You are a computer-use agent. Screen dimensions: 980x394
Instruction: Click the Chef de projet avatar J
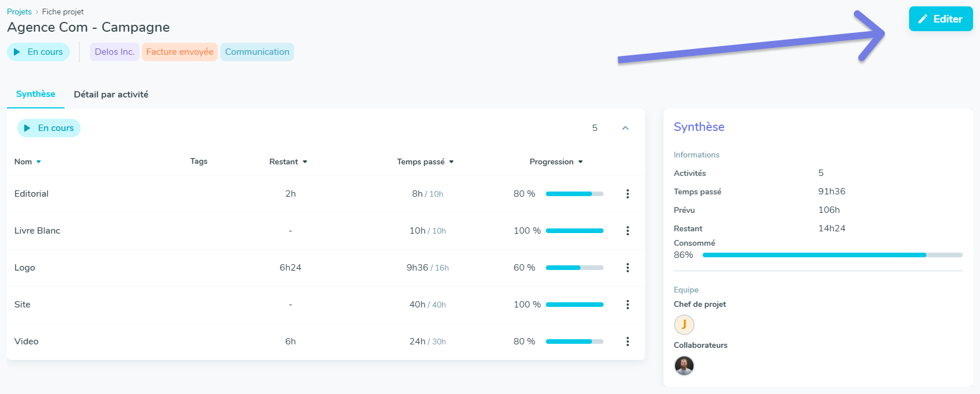coord(684,325)
